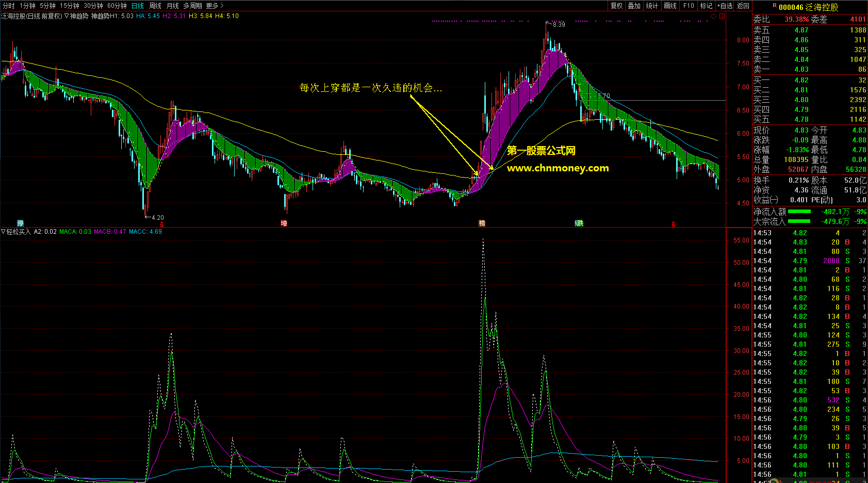Viewport: 868px width, 483px height.
Task: Click the MACB: 0.47 indicator value
Action: [110, 232]
